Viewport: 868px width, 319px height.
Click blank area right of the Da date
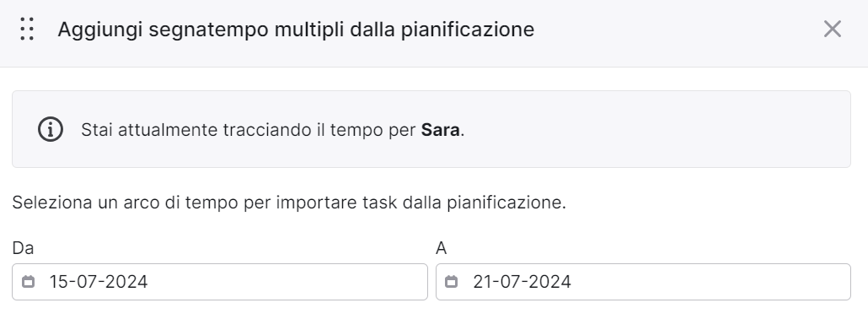coord(288,282)
